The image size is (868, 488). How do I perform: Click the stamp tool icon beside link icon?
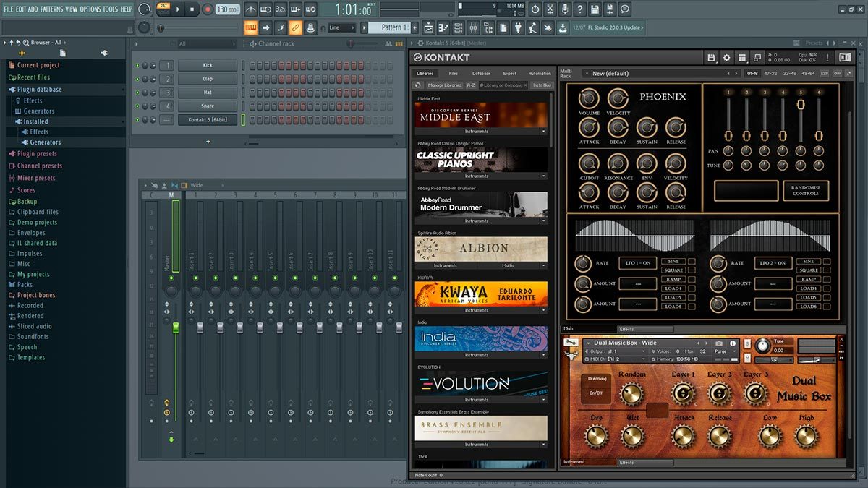click(310, 27)
